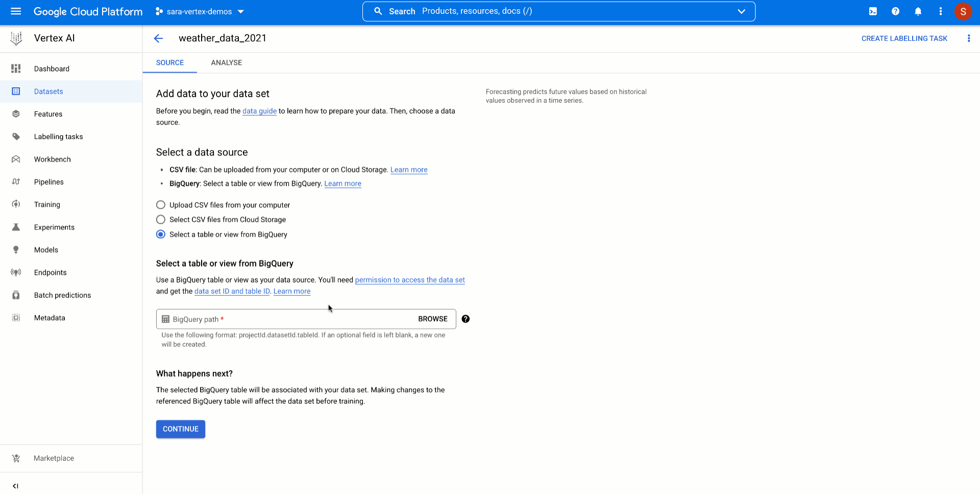Click the CONTINUE button
The image size is (980, 494).
tap(181, 429)
